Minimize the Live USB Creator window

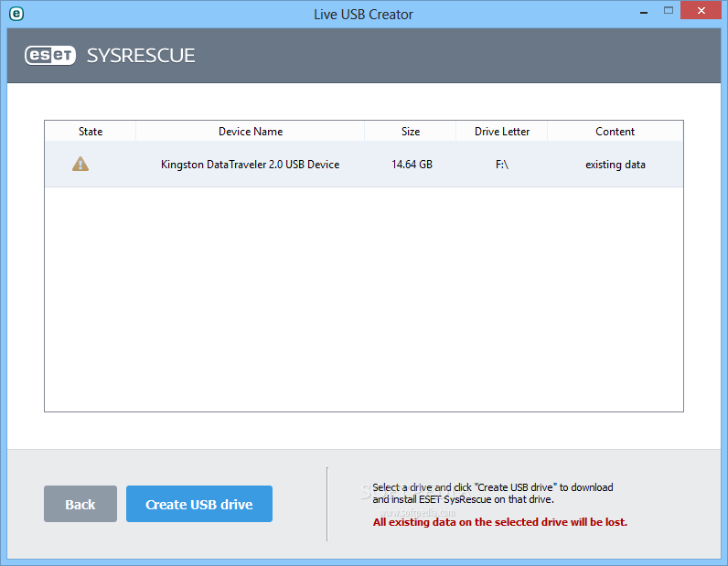click(644, 12)
